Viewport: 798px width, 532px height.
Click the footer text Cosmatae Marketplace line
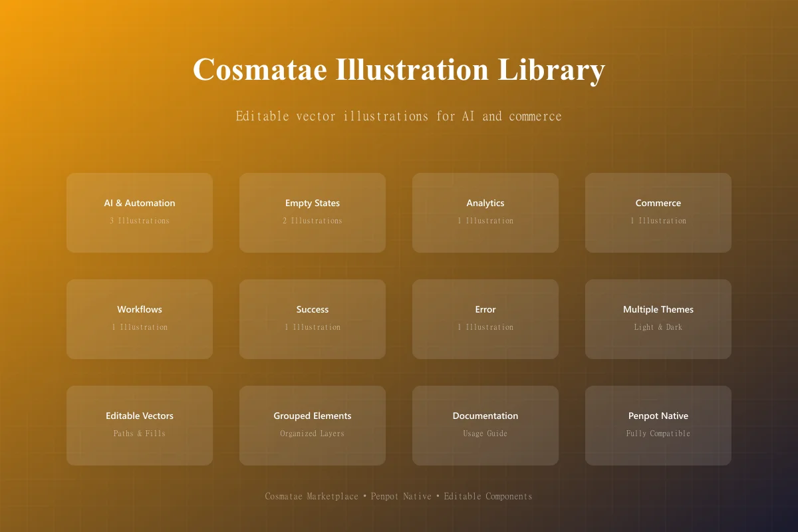pyautogui.click(x=399, y=496)
